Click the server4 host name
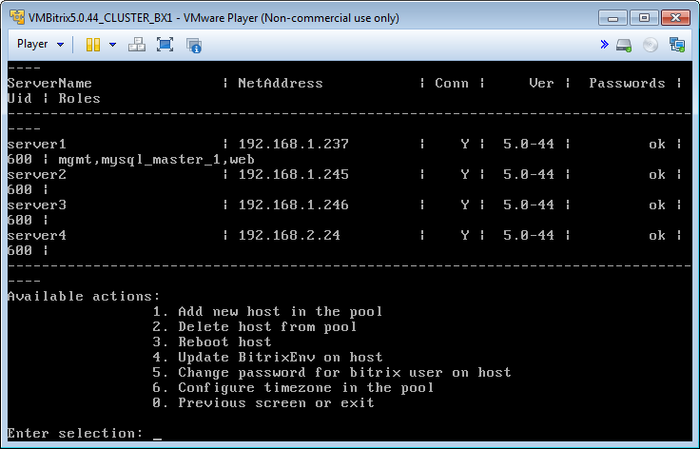This screenshot has width=700, height=449. [x=37, y=235]
